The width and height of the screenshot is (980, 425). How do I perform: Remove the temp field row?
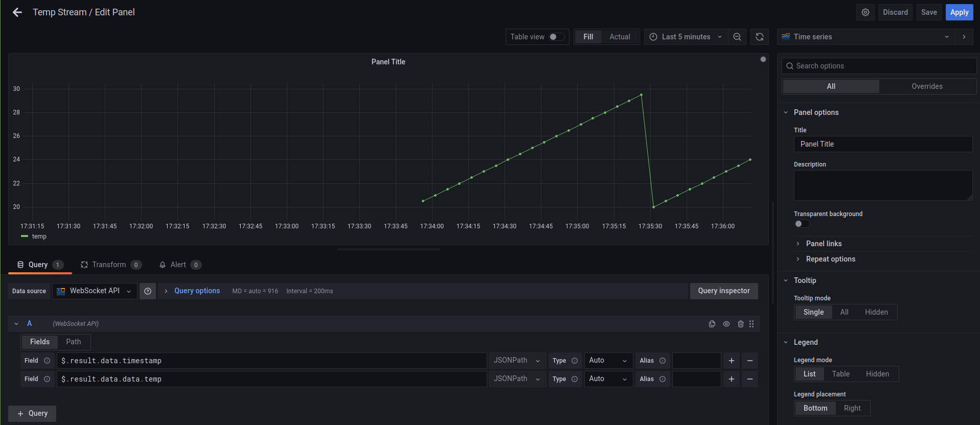coord(749,379)
